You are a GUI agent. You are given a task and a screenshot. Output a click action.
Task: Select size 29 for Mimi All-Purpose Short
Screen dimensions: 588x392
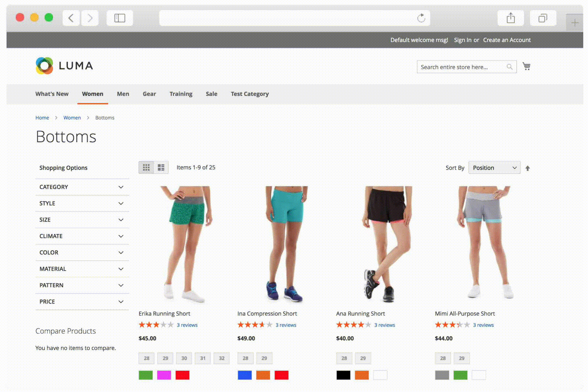tap(462, 358)
